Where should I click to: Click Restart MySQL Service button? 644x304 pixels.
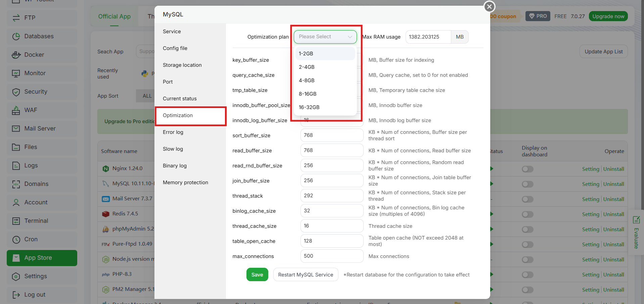[306, 274]
